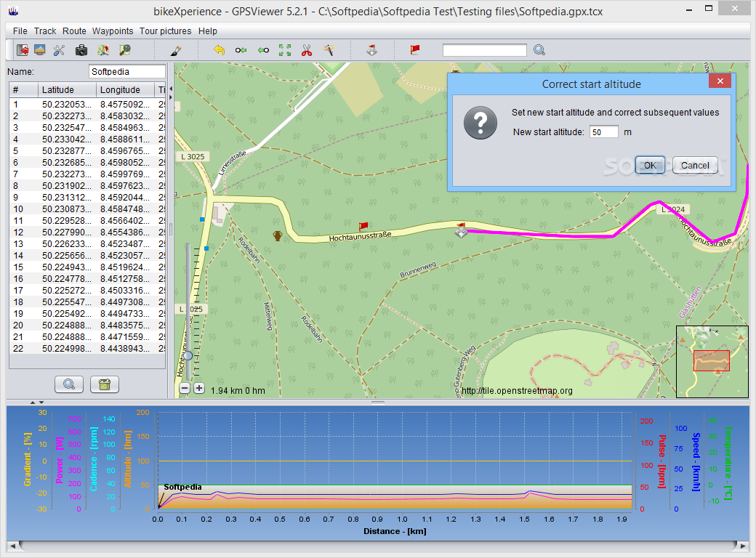Screen dimensions: 756x558
Task: Open the Track menu
Action: [x=45, y=31]
